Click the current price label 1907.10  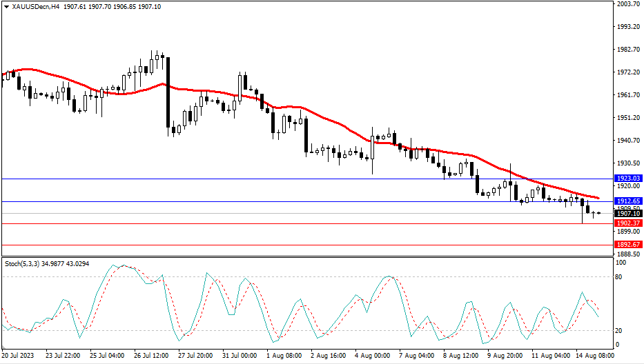(627, 214)
